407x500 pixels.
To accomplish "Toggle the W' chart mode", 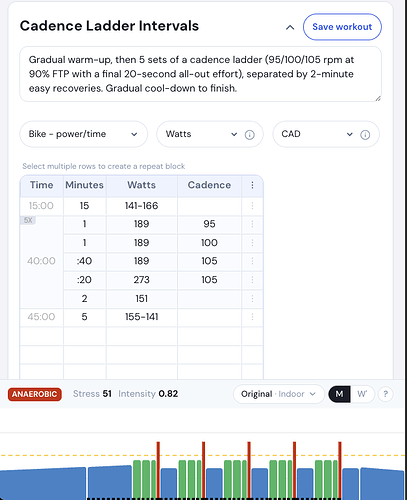I will [x=362, y=394].
